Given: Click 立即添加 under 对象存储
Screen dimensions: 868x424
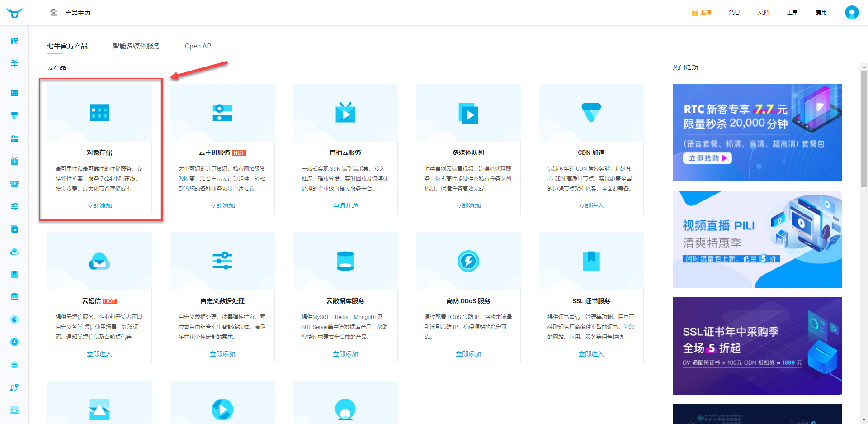Looking at the screenshot, I should [99, 205].
